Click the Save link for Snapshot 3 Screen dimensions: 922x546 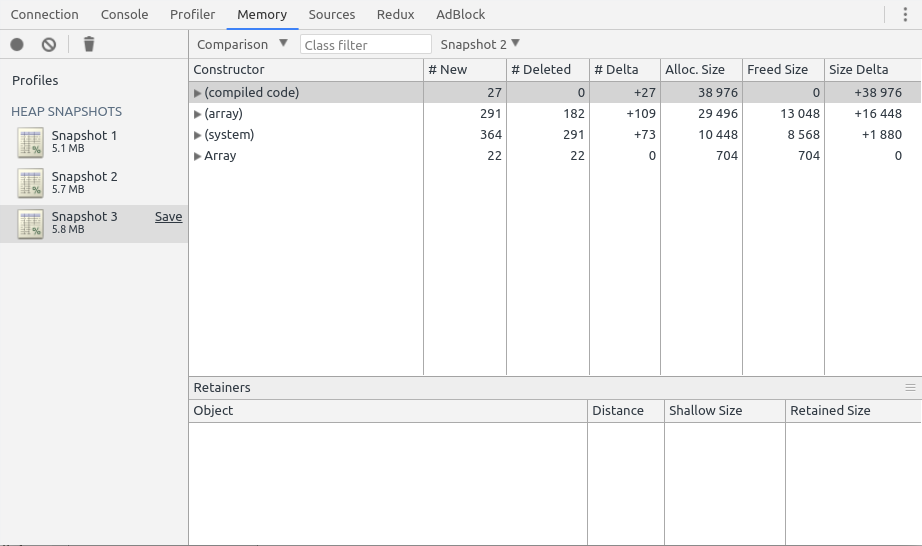pyautogui.click(x=168, y=217)
